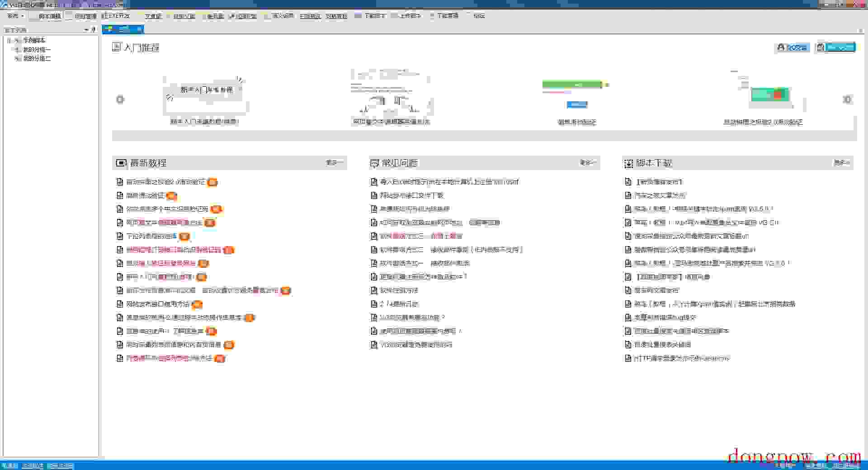The height and width of the screenshot is (470, 868).
Task: Open 下载管理 in the toolbar
Action: [x=444, y=16]
